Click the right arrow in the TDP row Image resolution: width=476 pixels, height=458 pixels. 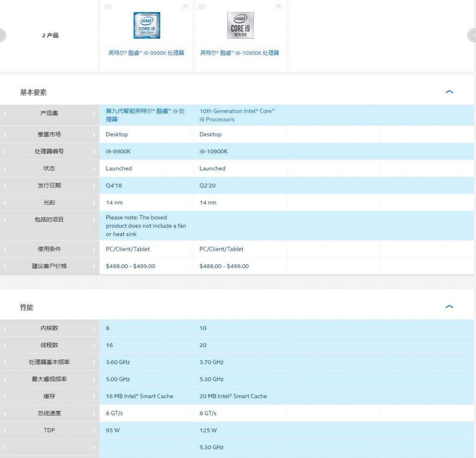pos(94,431)
